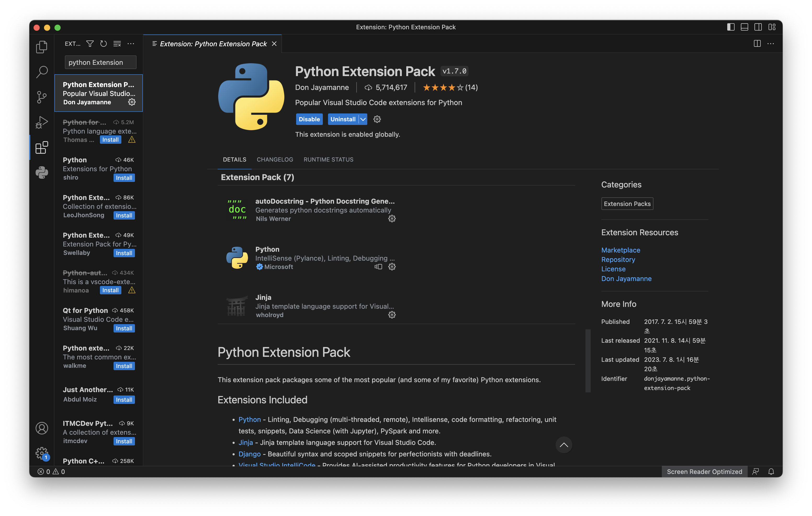Open the Explorer view in activity bar
The width and height of the screenshot is (812, 516).
pos(42,47)
